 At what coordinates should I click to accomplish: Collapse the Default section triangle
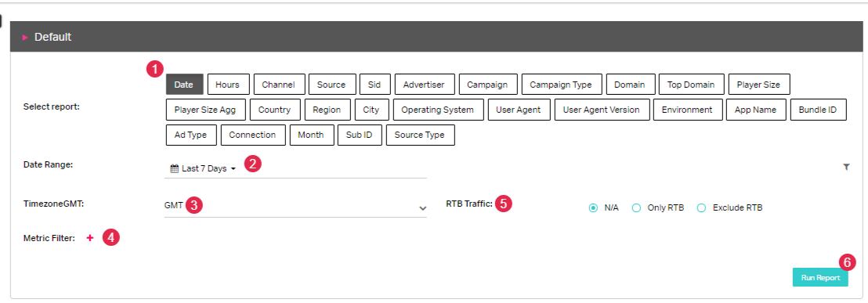point(25,38)
